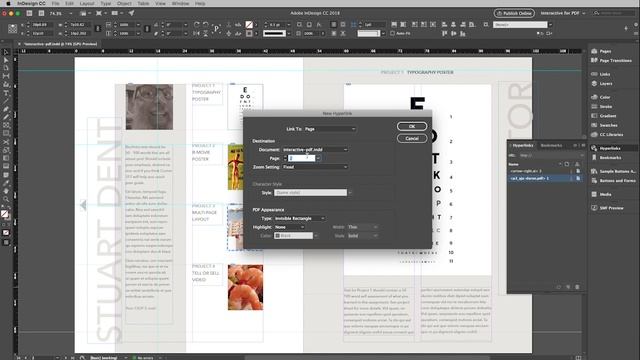Screen dimensions: 640x360
Task: Click the shrimp image thumbnail on the page
Action: (245, 287)
